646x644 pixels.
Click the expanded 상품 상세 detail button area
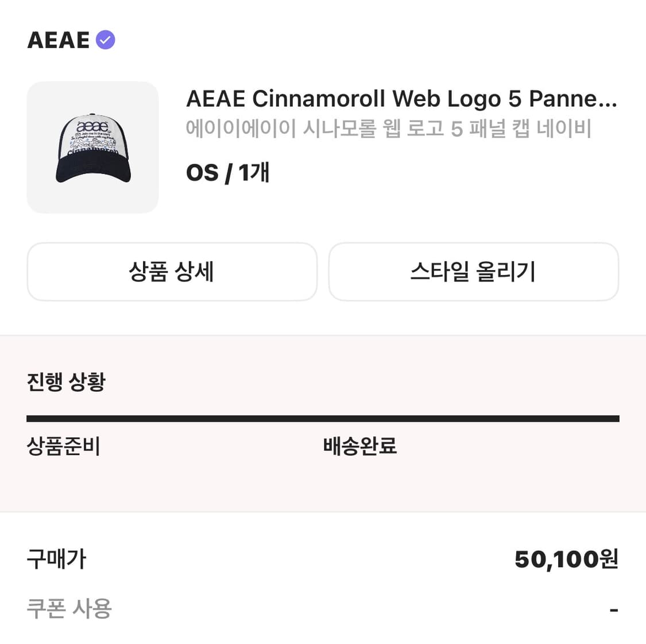point(172,272)
